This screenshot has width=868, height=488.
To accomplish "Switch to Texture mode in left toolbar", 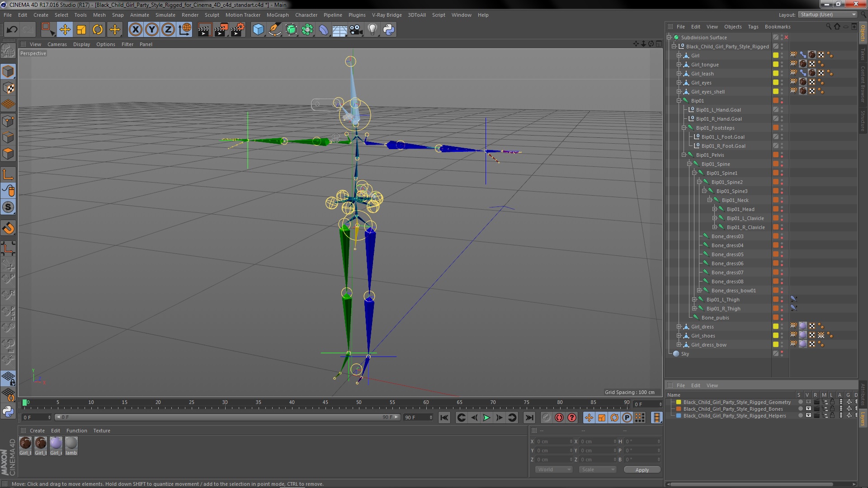I will pos(8,88).
